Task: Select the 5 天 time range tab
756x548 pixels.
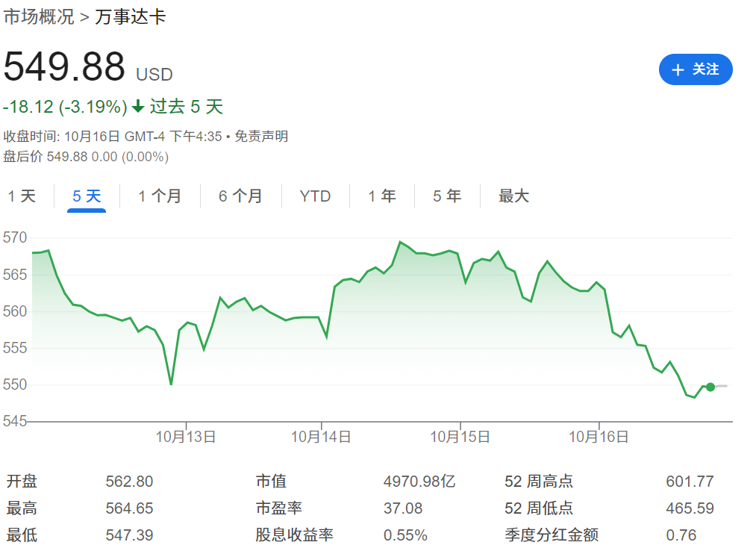Action: (87, 196)
